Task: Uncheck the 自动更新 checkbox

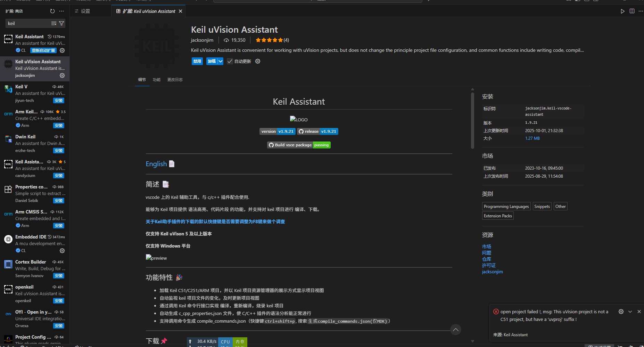Action: 230,61
